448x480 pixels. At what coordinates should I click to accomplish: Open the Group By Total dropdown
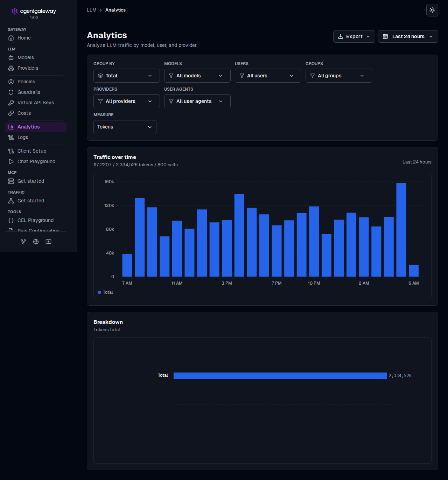[127, 76]
